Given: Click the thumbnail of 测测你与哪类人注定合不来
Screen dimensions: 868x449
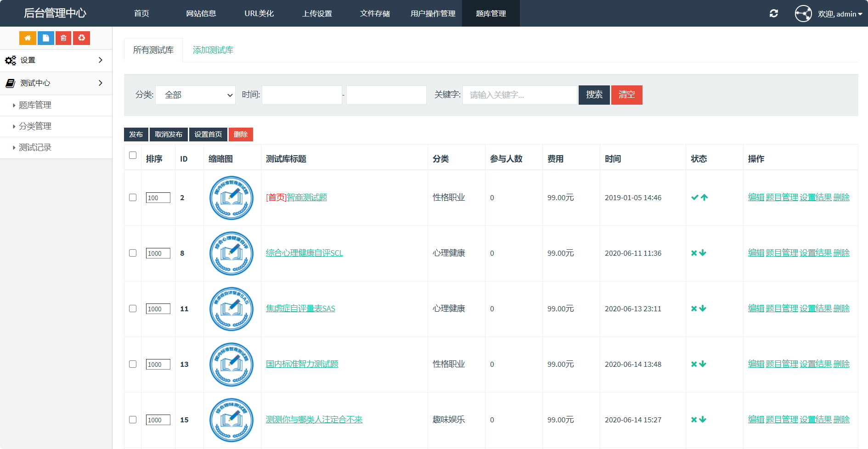Looking at the screenshot, I should [231, 420].
